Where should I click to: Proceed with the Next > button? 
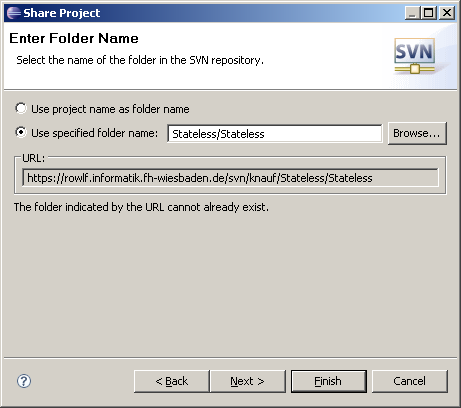(248, 381)
